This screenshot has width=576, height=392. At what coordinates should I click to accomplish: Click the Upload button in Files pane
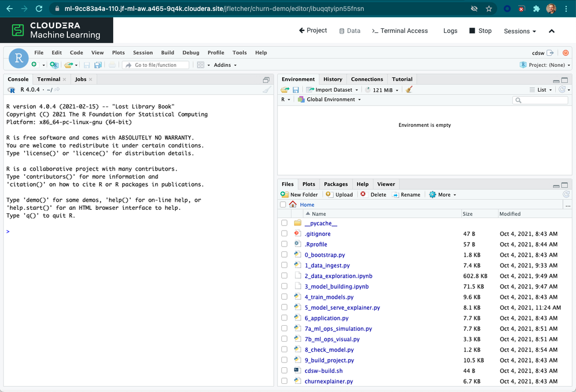tap(340, 195)
